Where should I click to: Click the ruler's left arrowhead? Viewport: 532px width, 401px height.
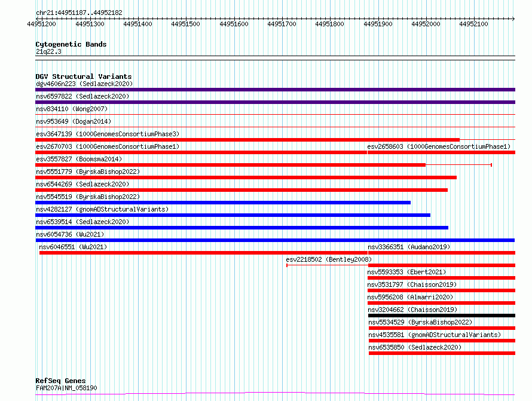(x=37, y=19)
